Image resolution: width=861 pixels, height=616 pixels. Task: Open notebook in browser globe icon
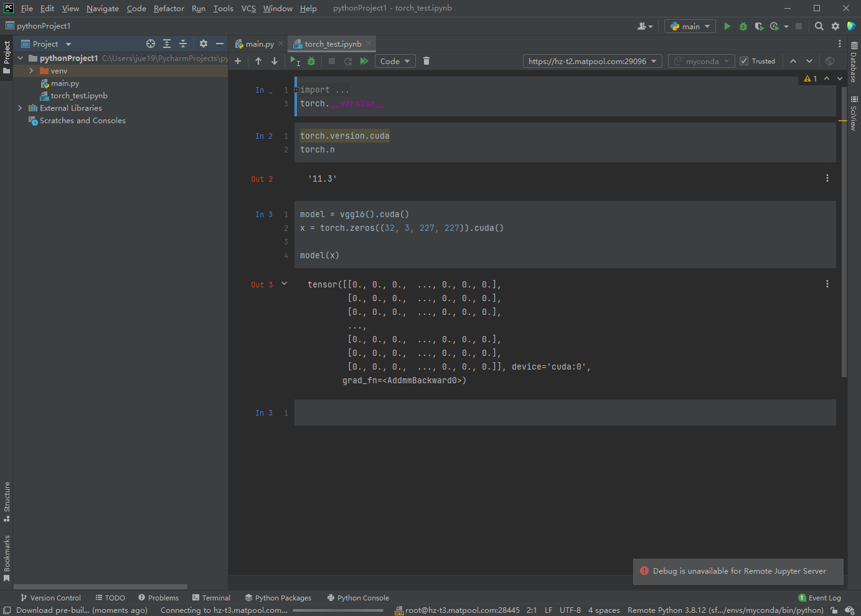pos(830,61)
